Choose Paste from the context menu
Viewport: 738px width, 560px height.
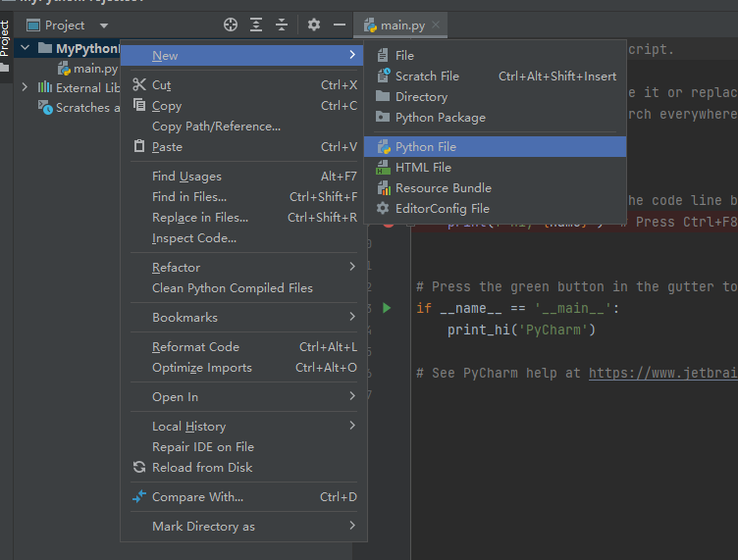pos(243,147)
